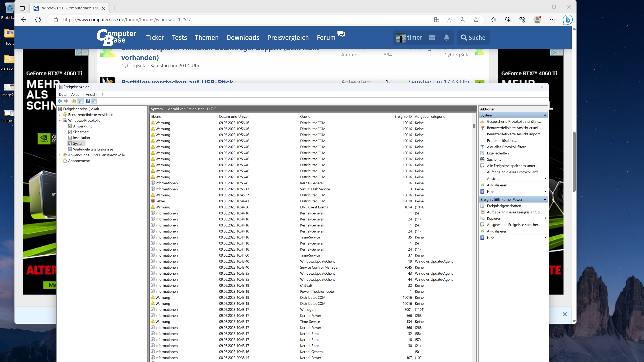644x362 pixels.
Task: Open the messages envelope icon next to timer
Action: point(432,37)
